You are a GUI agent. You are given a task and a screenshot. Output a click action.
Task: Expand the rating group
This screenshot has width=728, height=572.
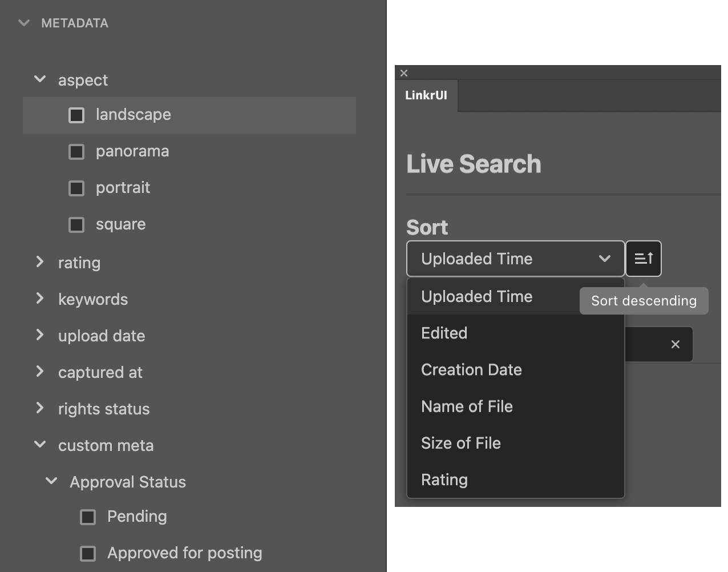[40, 262]
